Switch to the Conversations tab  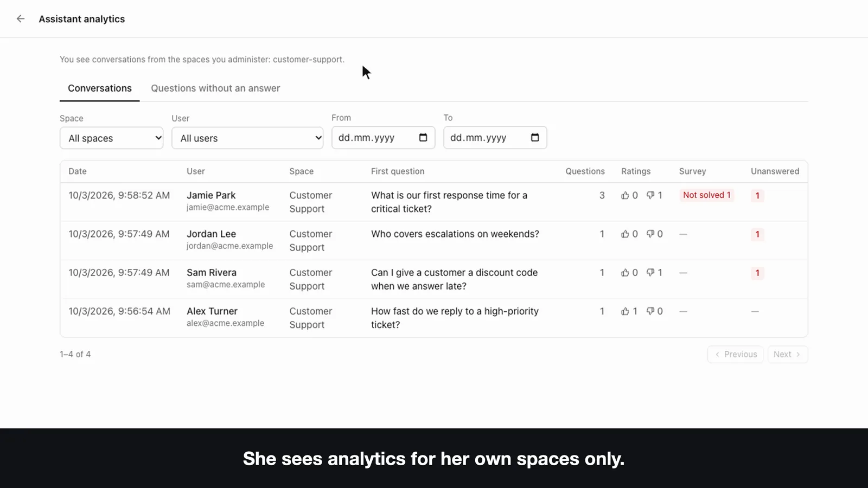100,88
